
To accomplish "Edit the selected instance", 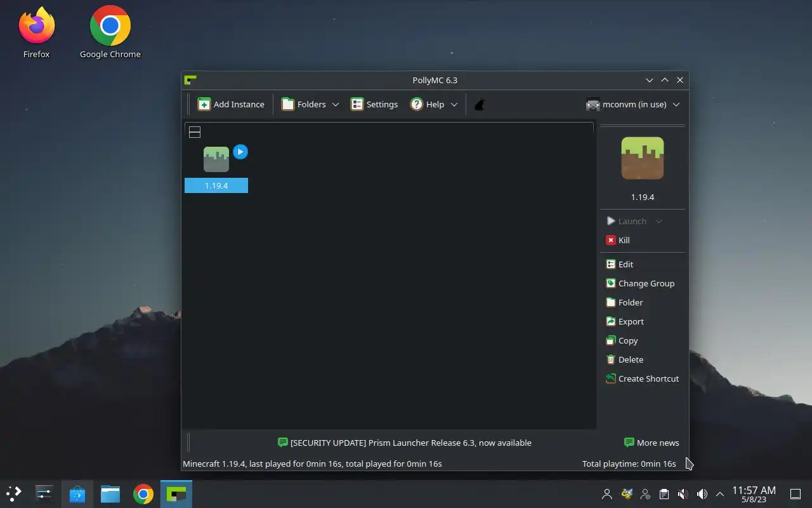I will pyautogui.click(x=620, y=264).
